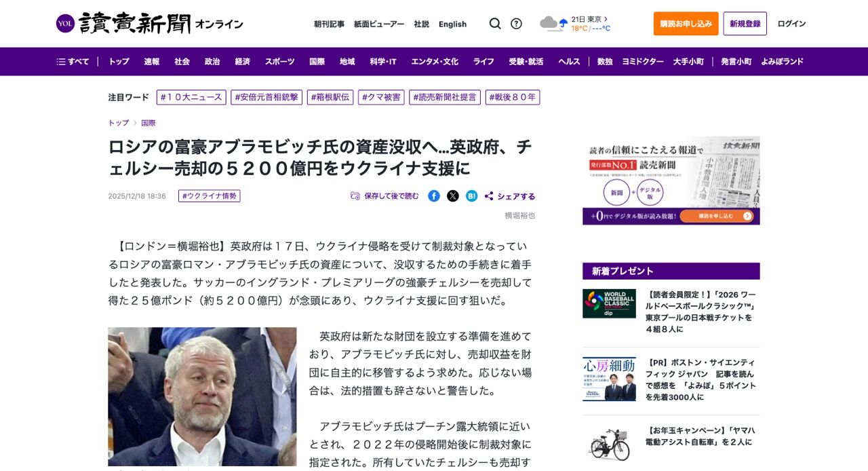Open the ライフ nav section
This screenshot has width=868, height=471.
coord(484,62)
